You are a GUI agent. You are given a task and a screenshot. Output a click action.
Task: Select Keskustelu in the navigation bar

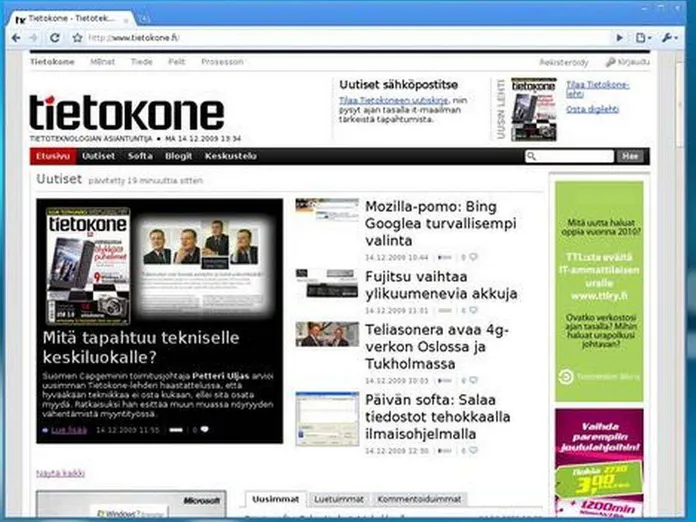coord(230,156)
